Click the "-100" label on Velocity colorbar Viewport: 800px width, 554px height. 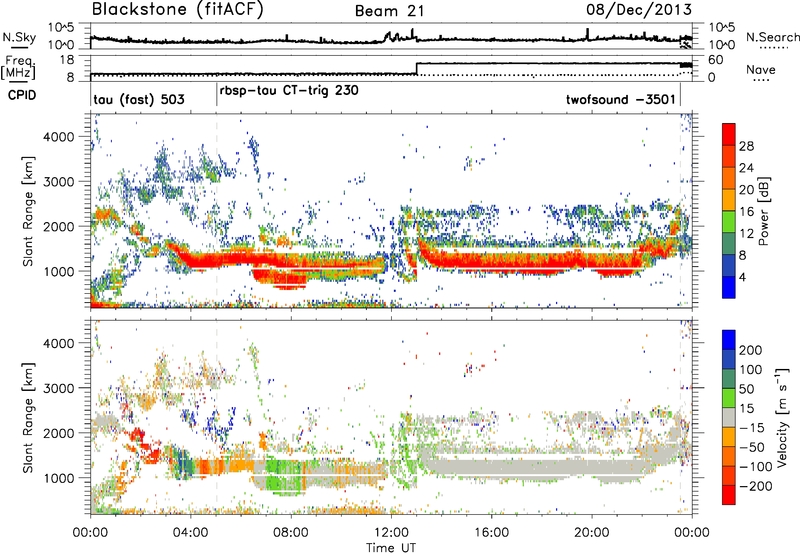(x=756, y=467)
